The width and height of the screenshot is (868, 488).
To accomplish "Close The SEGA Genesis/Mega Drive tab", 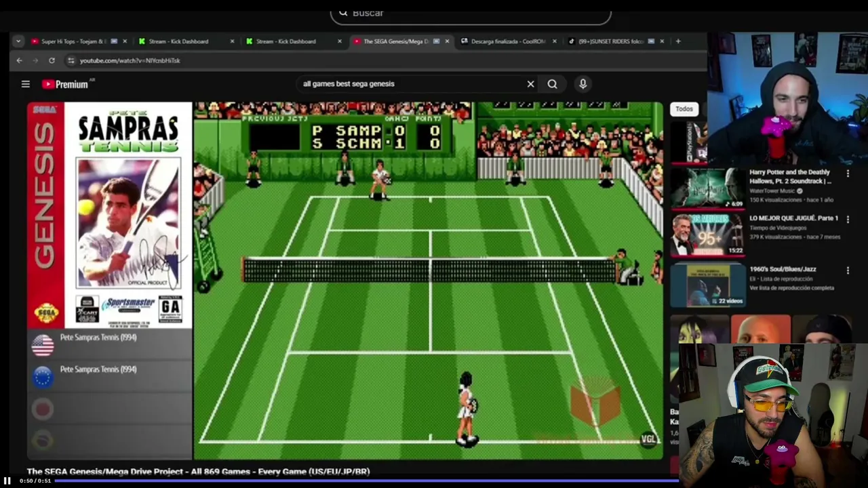I will point(447,41).
